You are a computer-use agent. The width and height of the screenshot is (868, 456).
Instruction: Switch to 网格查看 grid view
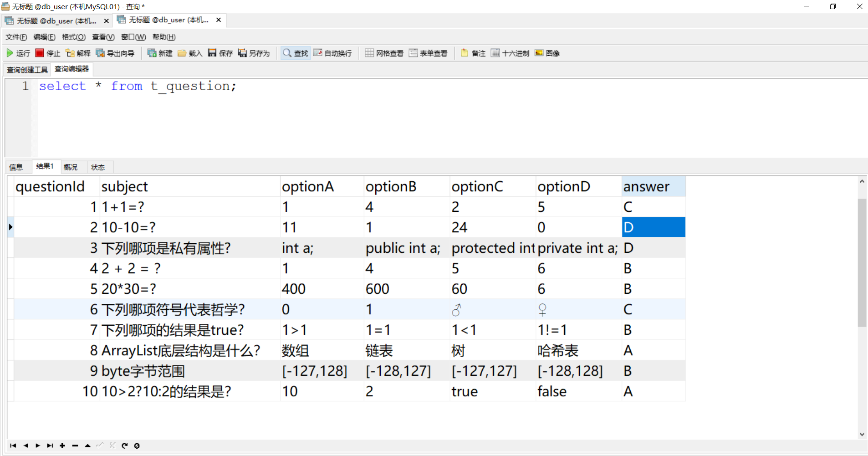tap(384, 53)
